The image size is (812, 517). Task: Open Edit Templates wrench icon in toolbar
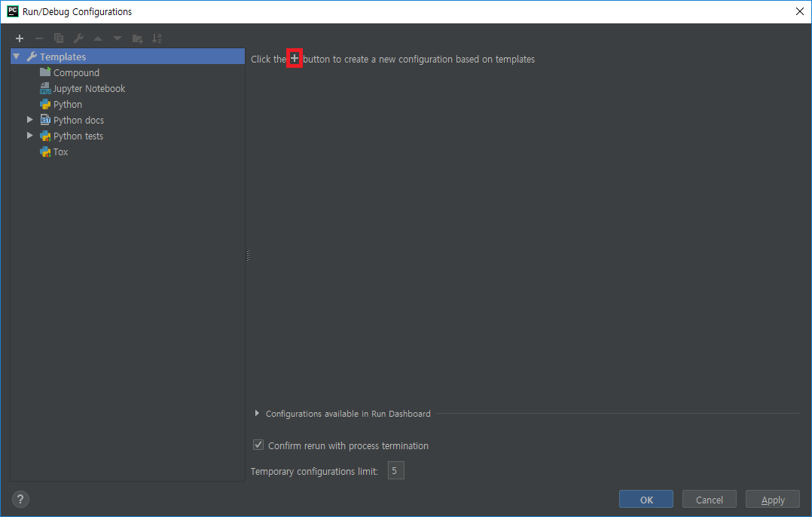tap(78, 38)
